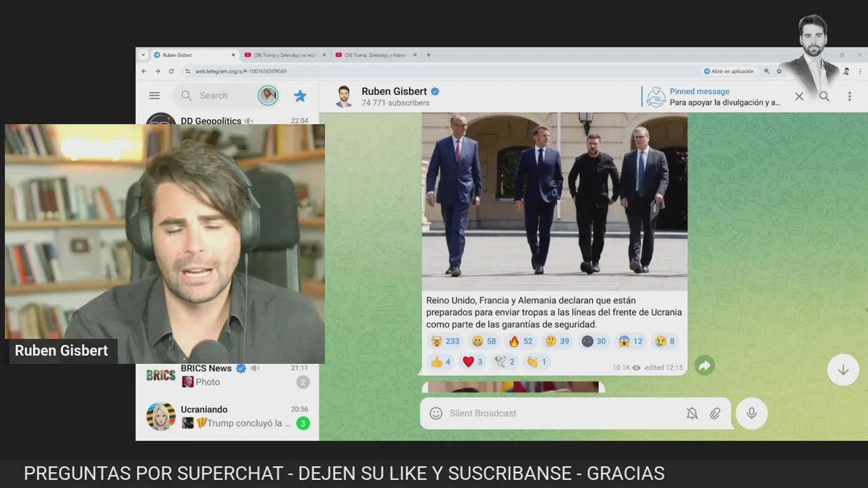868x488 pixels.
Task: Reload the Telegram page
Action: pyautogui.click(x=172, y=71)
